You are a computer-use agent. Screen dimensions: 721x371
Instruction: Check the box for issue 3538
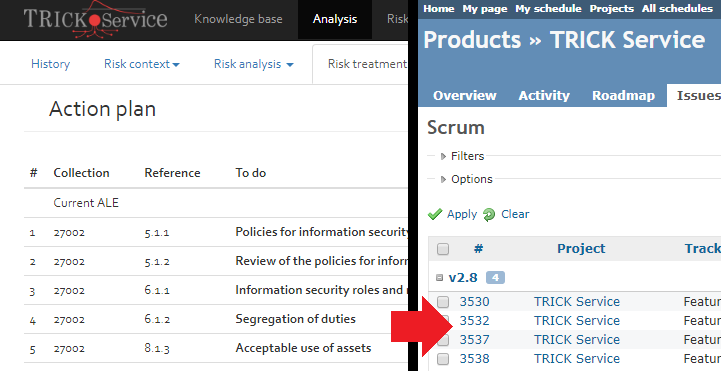pos(443,359)
